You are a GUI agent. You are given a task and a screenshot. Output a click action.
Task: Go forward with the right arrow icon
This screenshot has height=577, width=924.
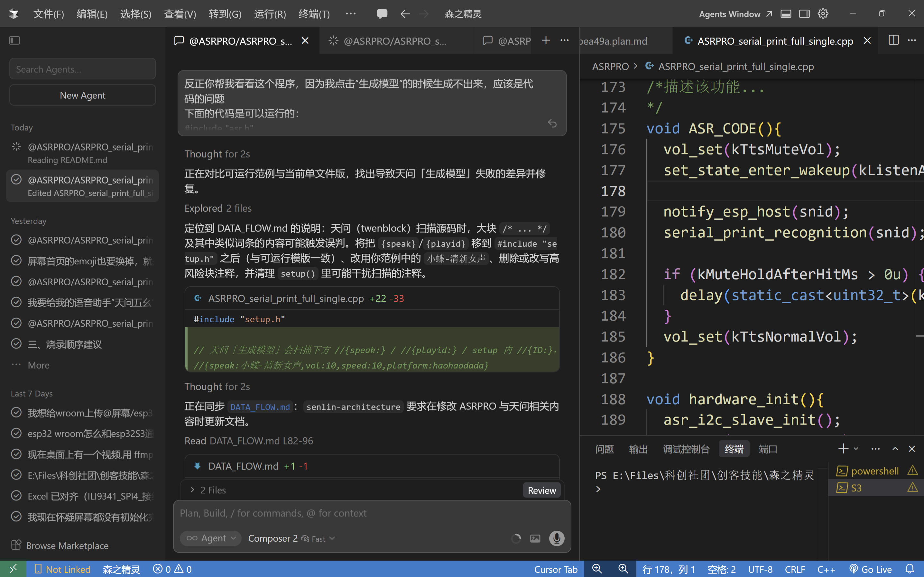coord(424,14)
